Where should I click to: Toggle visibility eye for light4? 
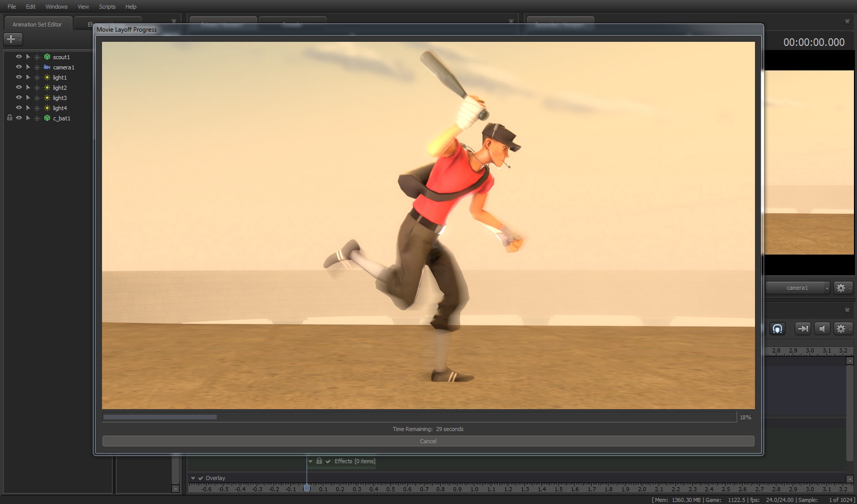point(19,108)
